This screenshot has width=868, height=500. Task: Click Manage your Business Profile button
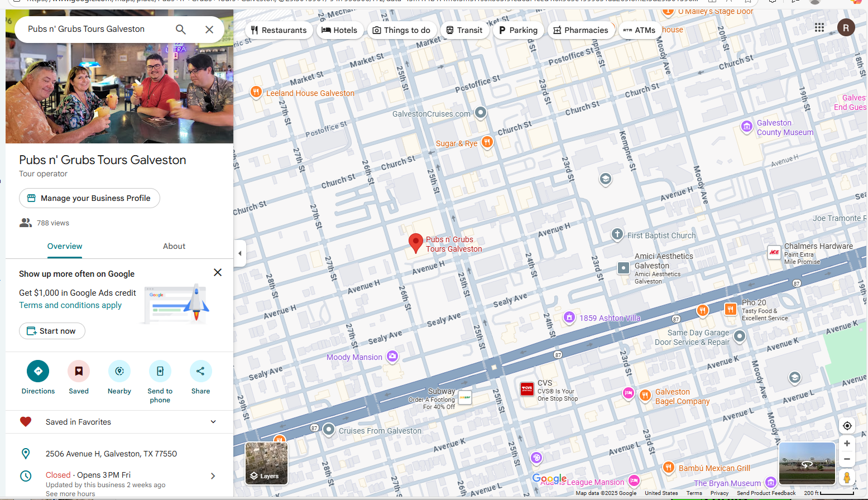(x=89, y=198)
